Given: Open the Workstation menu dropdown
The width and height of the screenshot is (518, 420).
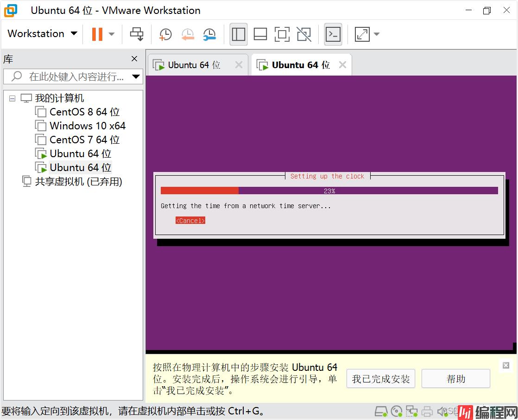Looking at the screenshot, I should pos(42,34).
